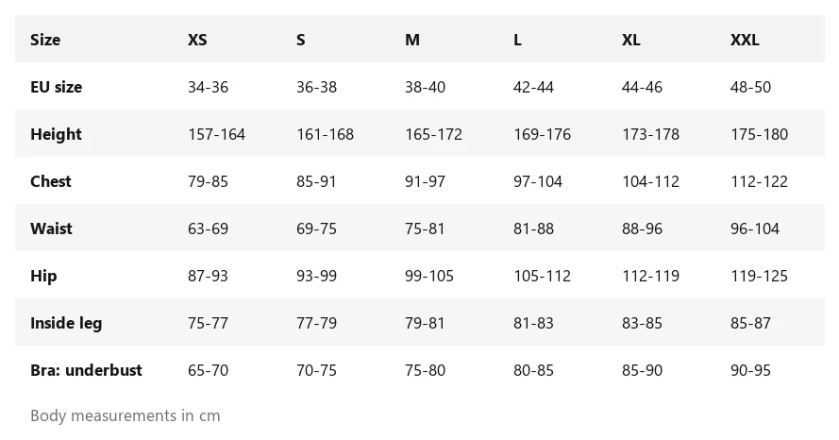Select the Waist row label
Image resolution: width=839 pixels, height=440 pixels.
point(51,229)
